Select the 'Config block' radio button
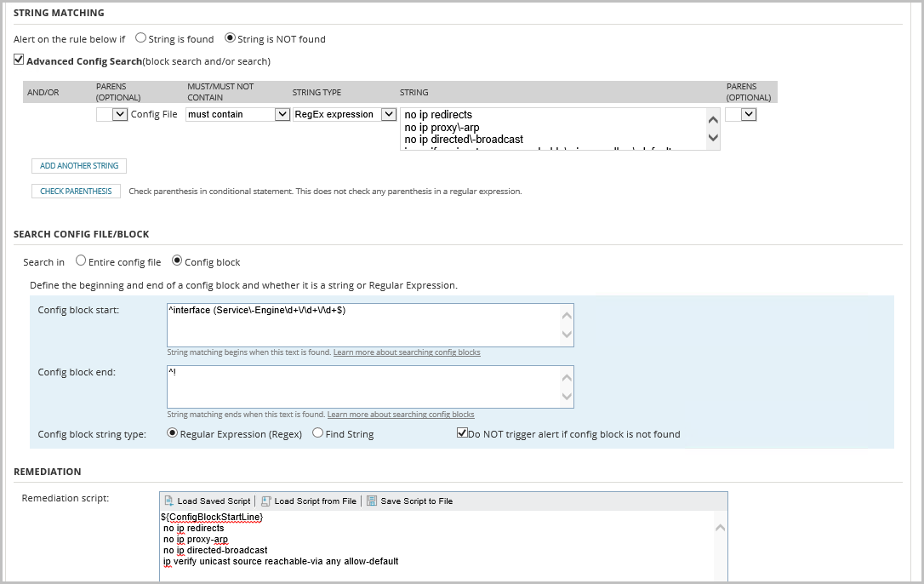The width and height of the screenshot is (924, 584). [x=177, y=261]
